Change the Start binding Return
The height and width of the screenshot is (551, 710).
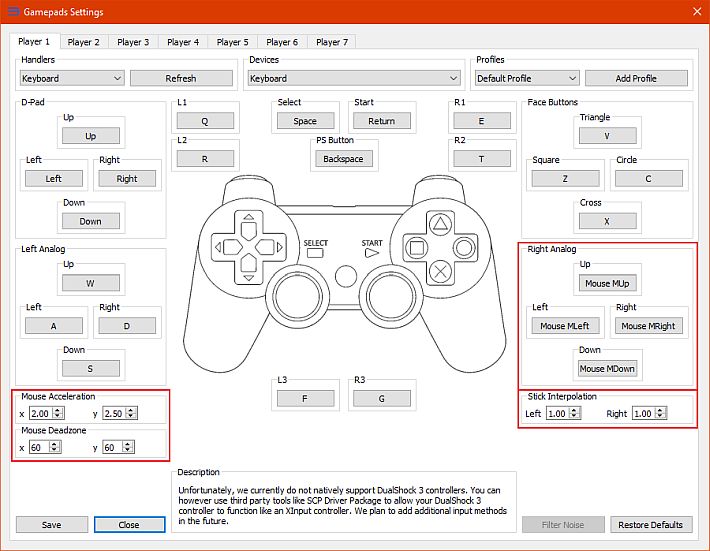(382, 121)
